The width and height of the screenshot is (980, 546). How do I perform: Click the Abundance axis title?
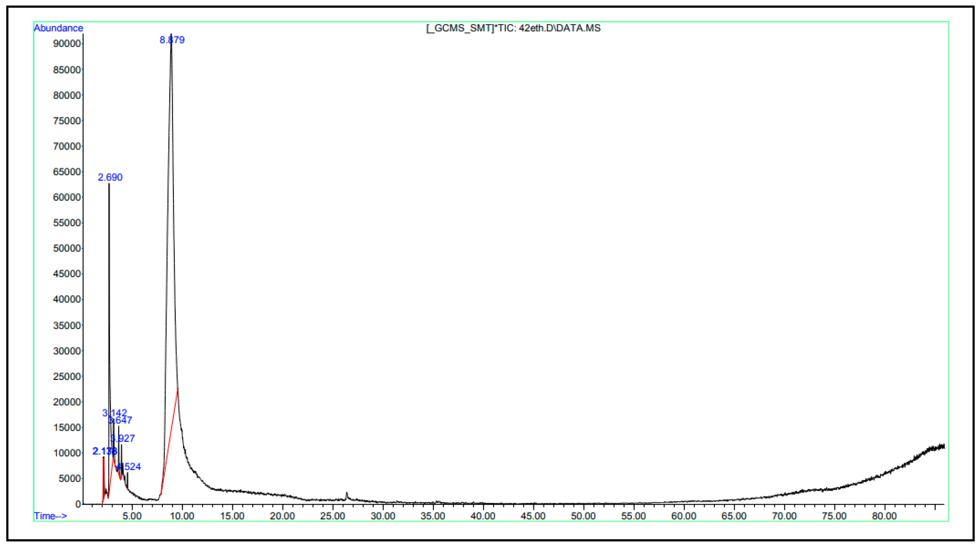59,28
